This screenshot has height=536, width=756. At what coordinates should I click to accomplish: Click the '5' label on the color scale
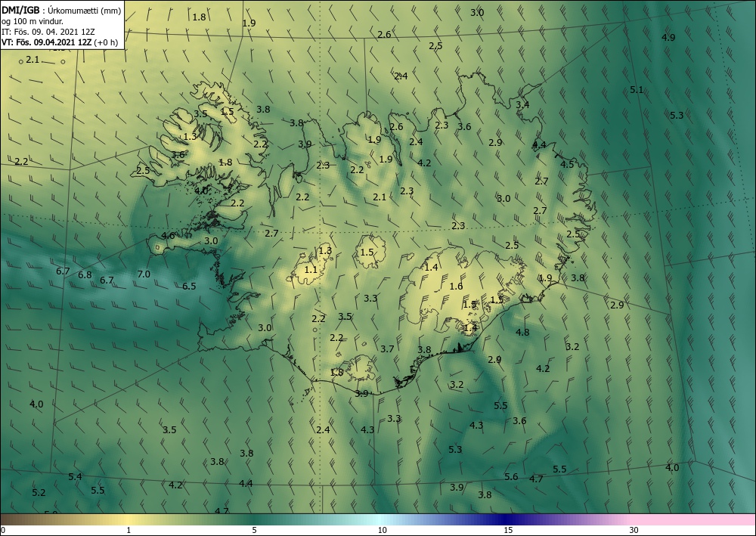point(254,531)
